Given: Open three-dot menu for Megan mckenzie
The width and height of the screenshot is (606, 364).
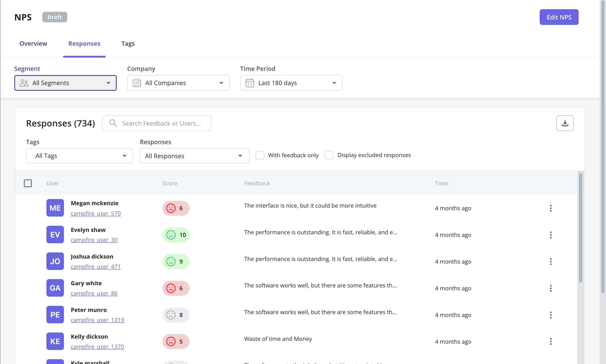Looking at the screenshot, I should pyautogui.click(x=551, y=208).
